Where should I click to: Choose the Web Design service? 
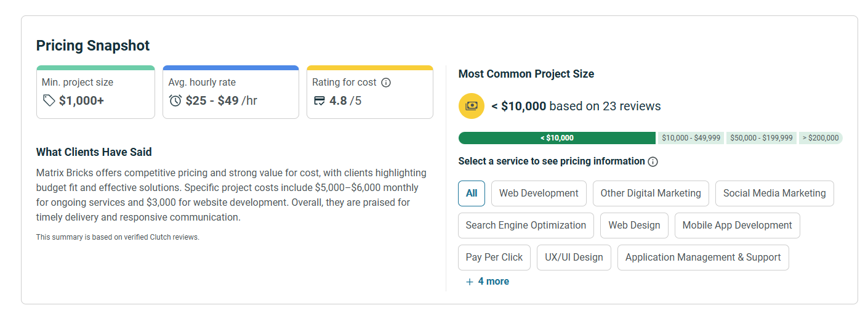click(x=634, y=226)
